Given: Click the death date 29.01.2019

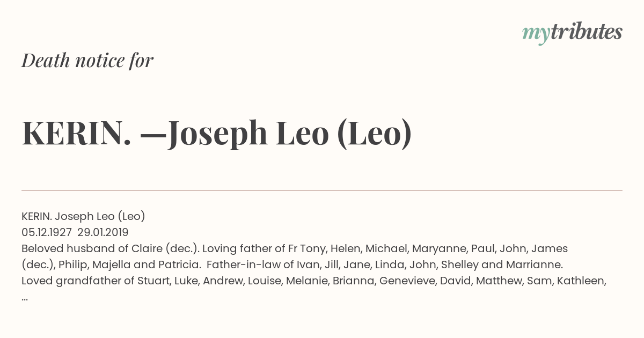Looking at the screenshot, I should click(x=103, y=232).
